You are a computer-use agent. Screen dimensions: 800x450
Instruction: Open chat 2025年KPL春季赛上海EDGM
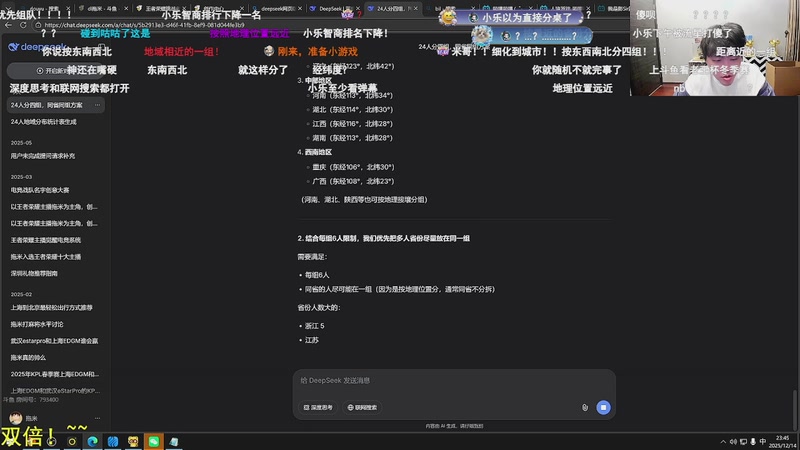55,374
